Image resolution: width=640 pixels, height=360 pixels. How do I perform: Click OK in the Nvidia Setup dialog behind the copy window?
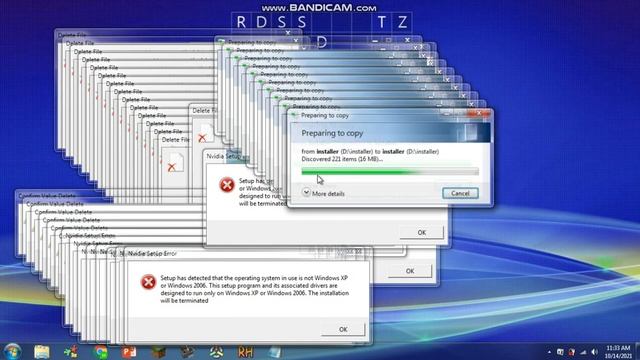422,232
